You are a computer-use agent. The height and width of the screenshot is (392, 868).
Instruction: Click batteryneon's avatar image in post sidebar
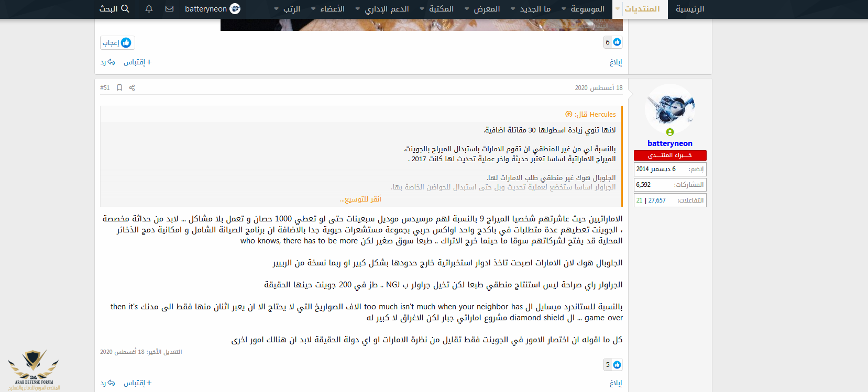[x=669, y=109]
